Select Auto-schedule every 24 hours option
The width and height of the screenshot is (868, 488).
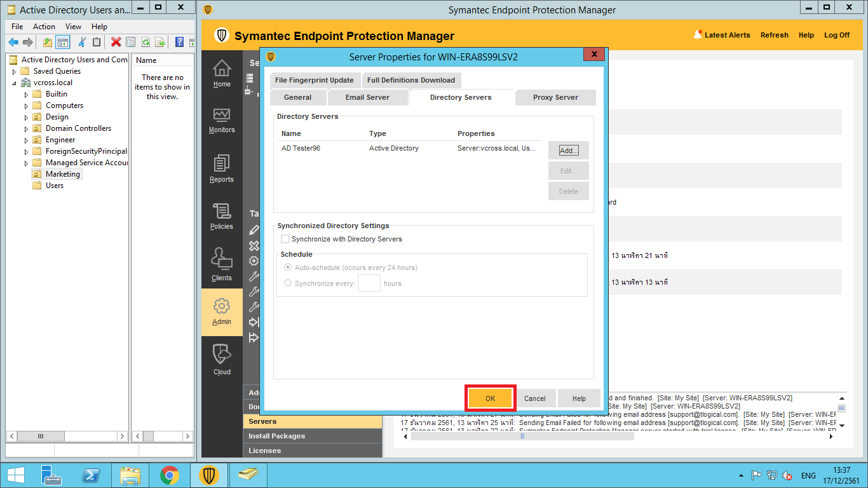(288, 268)
